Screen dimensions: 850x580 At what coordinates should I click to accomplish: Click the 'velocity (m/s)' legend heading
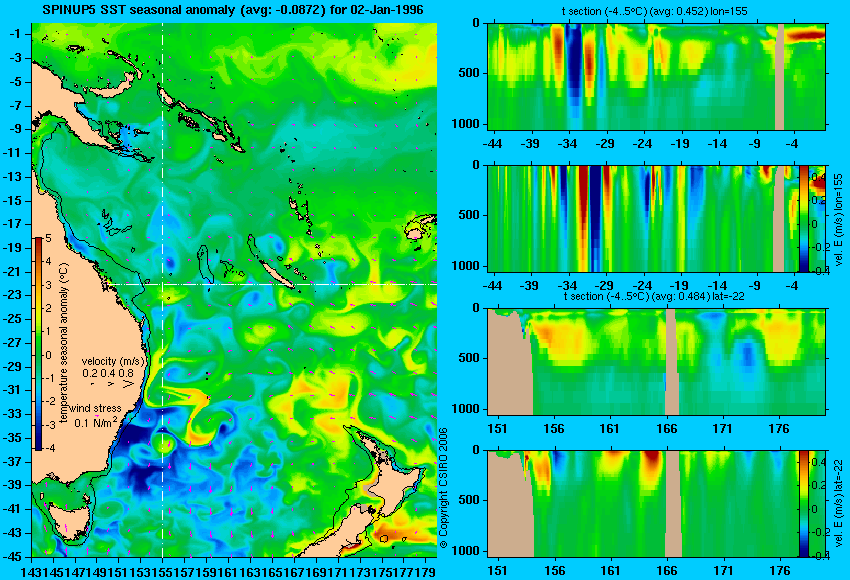click(113, 361)
